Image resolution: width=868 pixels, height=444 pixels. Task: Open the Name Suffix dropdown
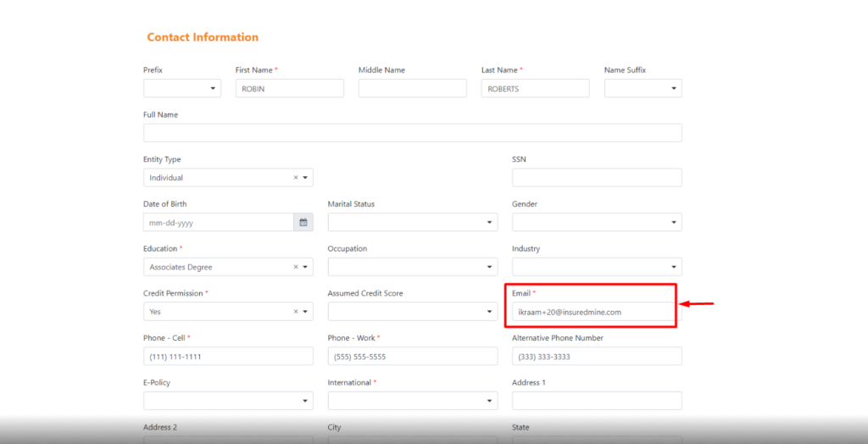click(643, 88)
